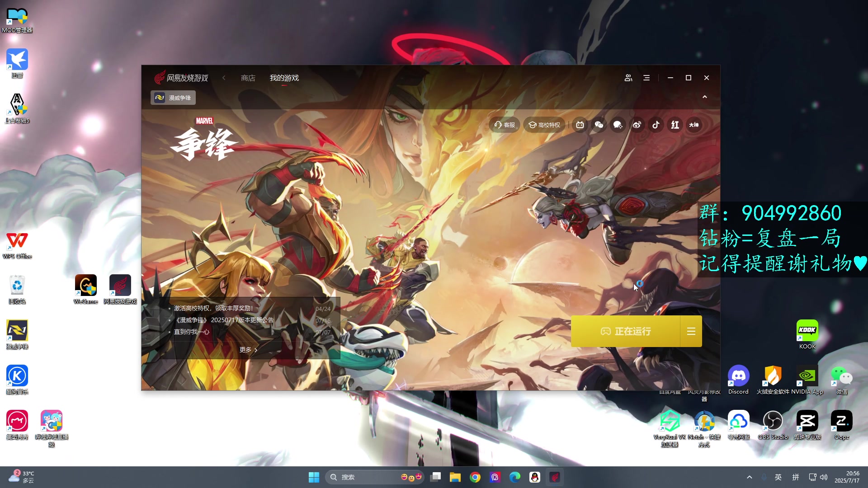Screen dimensions: 868x488
Task: Open the Douyin (TikTok) link icon
Action: (x=656, y=125)
